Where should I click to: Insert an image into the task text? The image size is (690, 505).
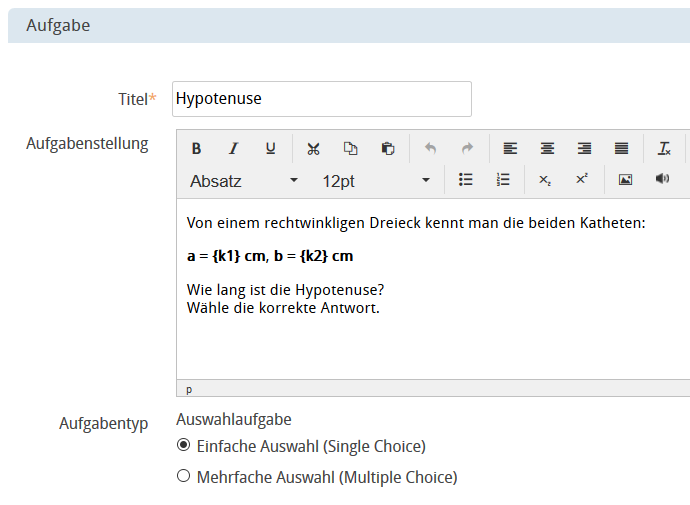pos(625,180)
